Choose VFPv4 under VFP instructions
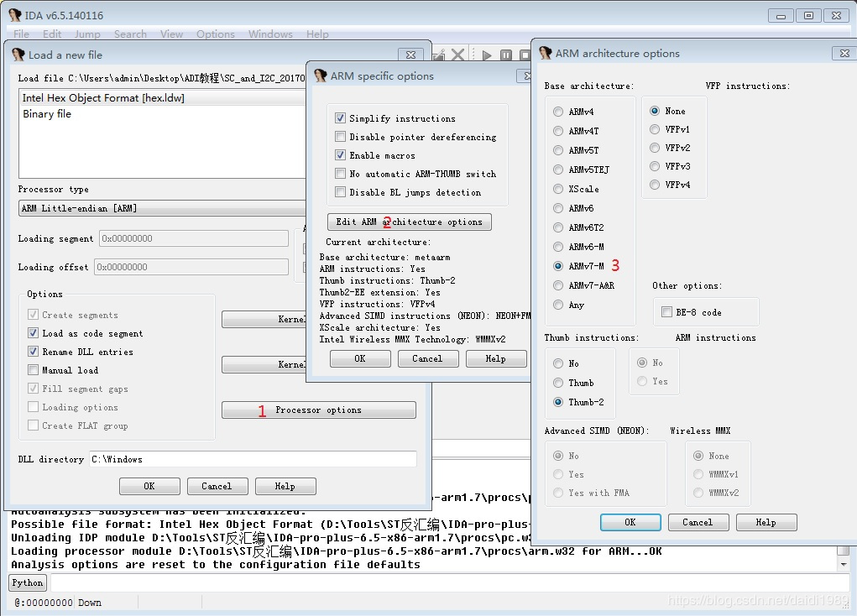Screen dimensions: 857x616 pyautogui.click(x=655, y=185)
